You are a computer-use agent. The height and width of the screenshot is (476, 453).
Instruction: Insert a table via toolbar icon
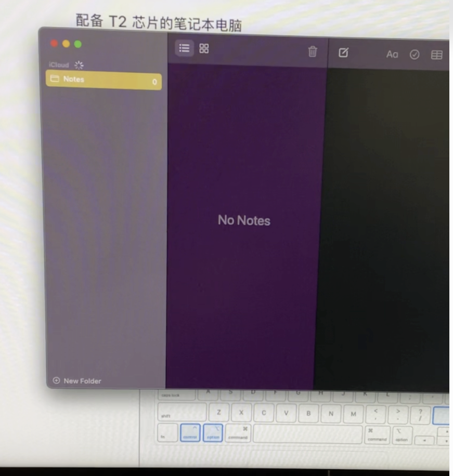437,55
